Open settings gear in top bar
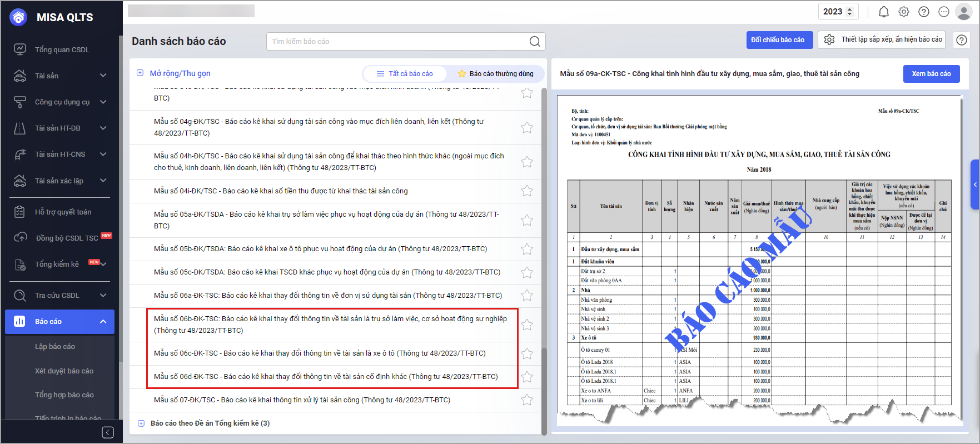 904,12
